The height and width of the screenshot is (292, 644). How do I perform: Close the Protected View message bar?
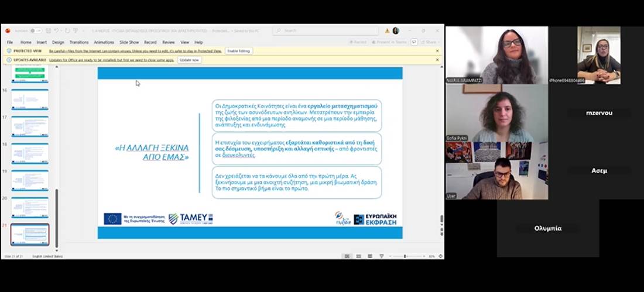coord(437,51)
